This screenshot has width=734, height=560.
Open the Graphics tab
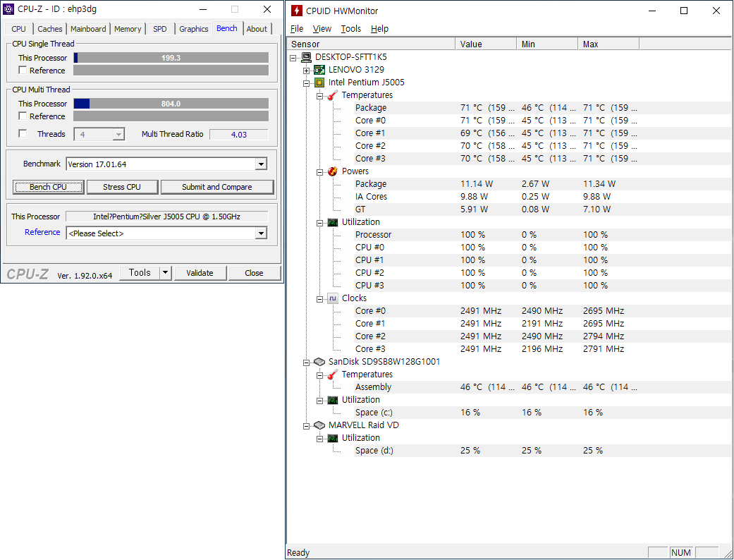click(x=193, y=28)
